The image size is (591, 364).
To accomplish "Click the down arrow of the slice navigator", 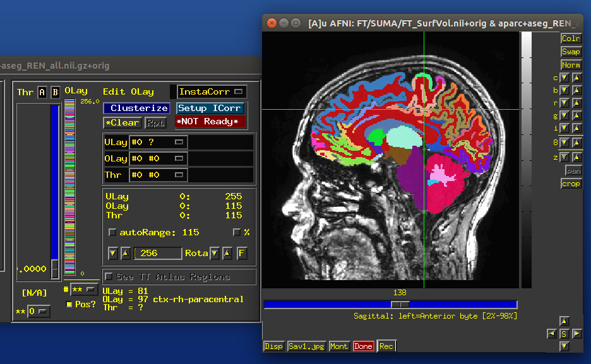I will (x=564, y=346).
